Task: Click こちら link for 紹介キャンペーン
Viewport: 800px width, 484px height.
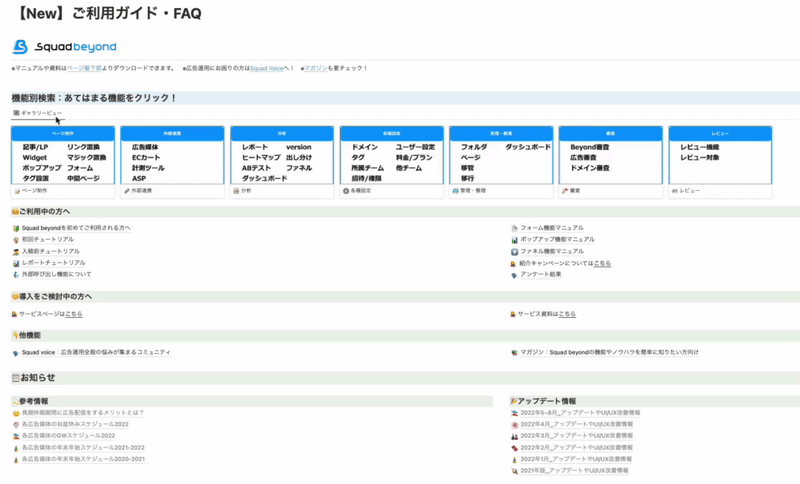Action: coord(602,264)
